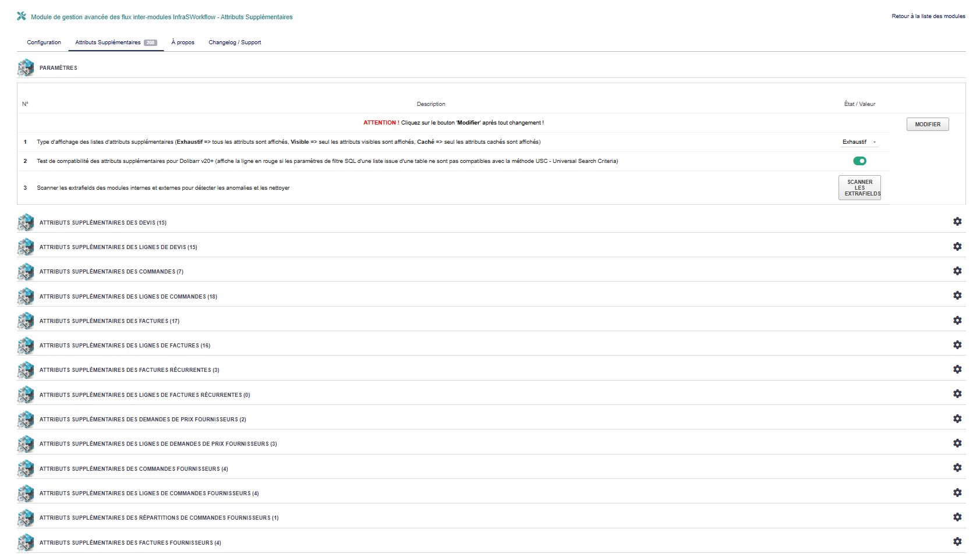
Task: Expand Lignes de Factures Récurrentes section
Action: (x=144, y=395)
